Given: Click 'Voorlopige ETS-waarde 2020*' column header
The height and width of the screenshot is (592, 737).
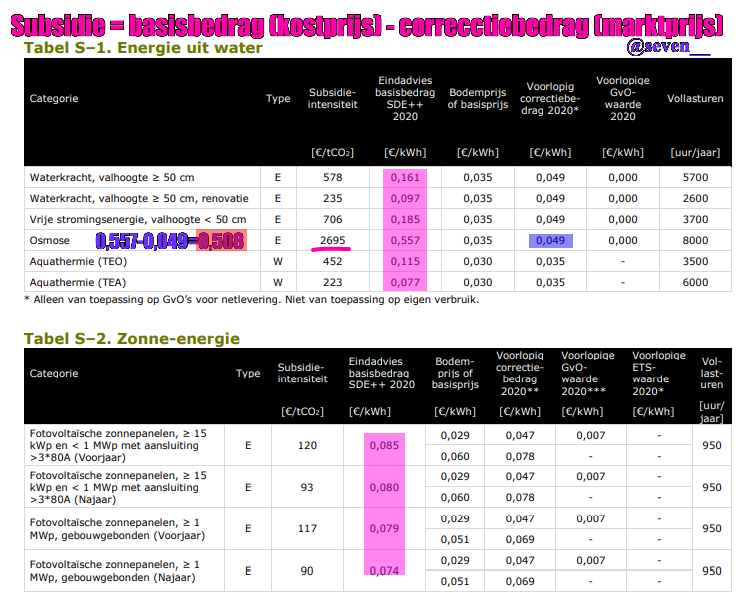Looking at the screenshot, I should click(x=659, y=374).
